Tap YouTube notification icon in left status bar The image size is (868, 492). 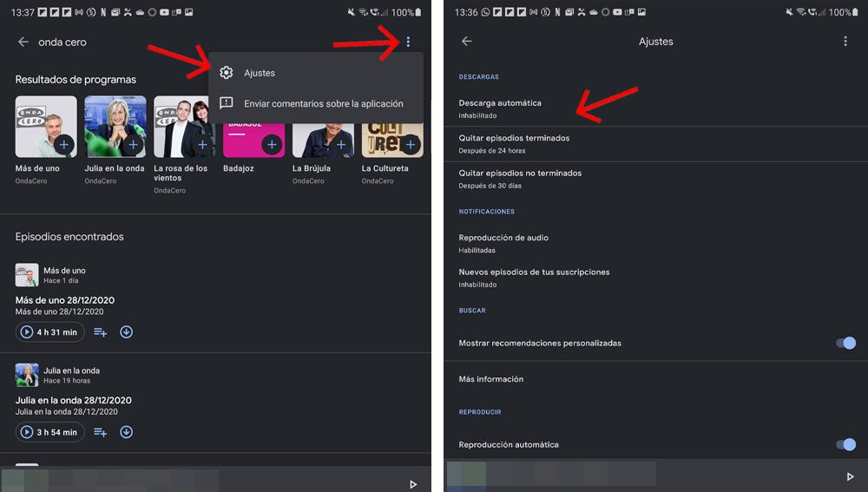[x=164, y=12]
